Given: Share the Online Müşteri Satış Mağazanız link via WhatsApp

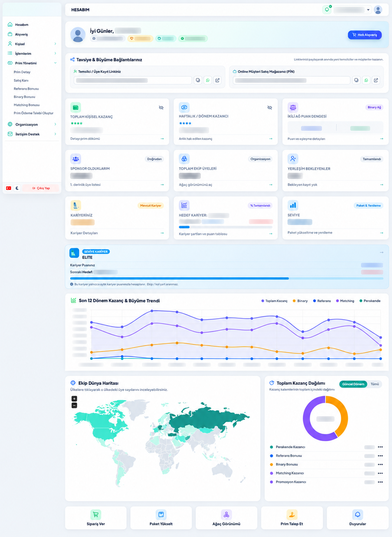Looking at the screenshot, I should 366,80.
